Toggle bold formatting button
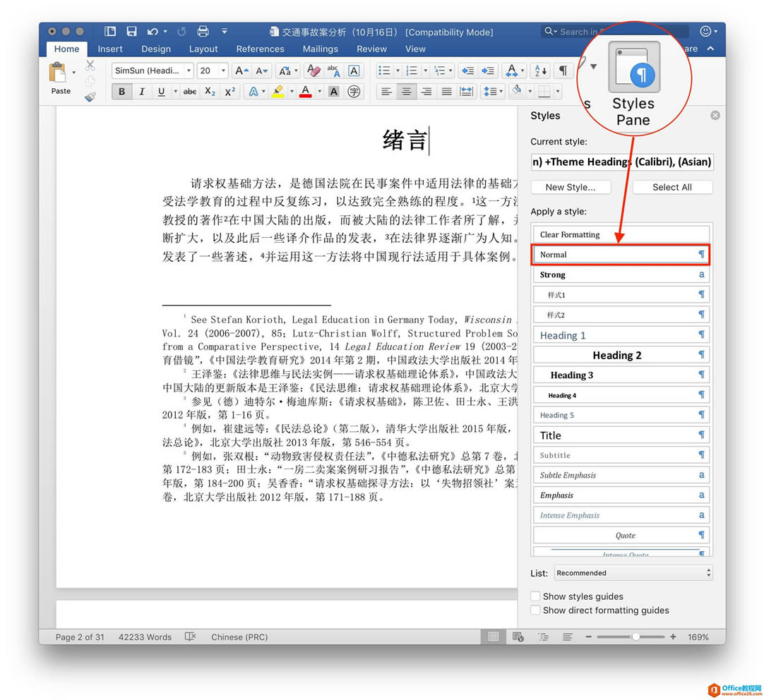The height and width of the screenshot is (700, 764). pyautogui.click(x=122, y=92)
